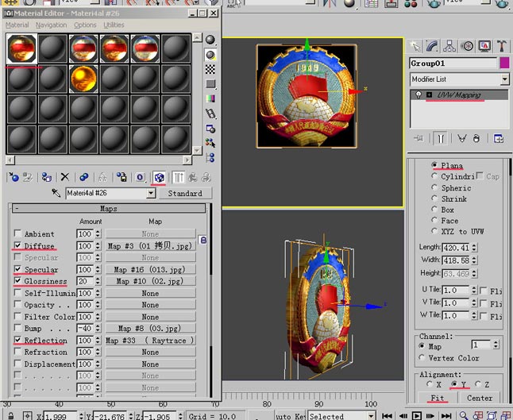
Task: Click Configure Modifier Sets icon
Action: click(x=499, y=139)
